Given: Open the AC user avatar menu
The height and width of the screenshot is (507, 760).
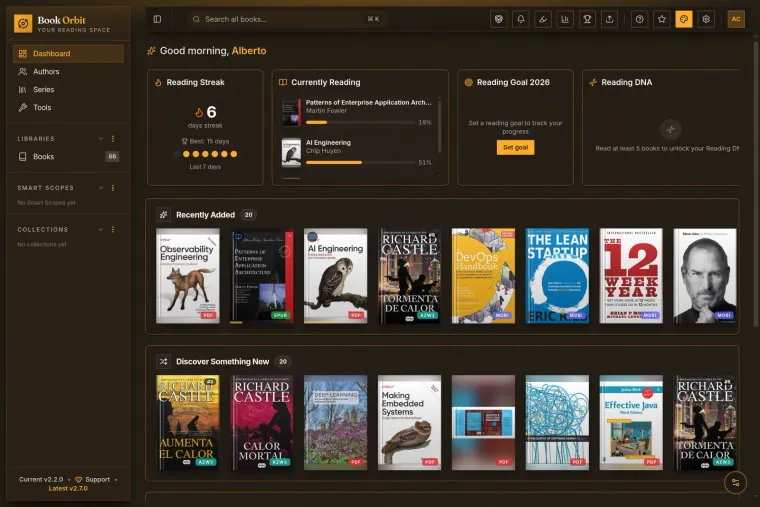Looking at the screenshot, I should (x=736, y=19).
